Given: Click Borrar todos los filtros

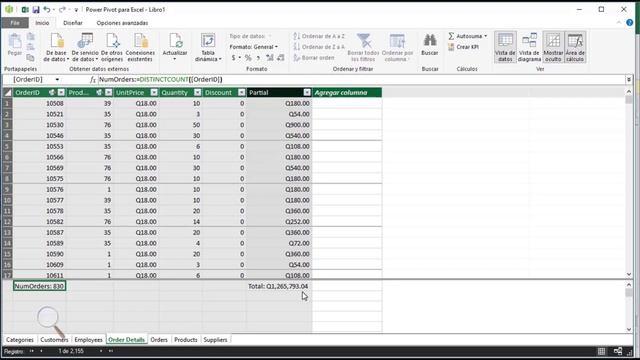Looking at the screenshot, I should point(363,47).
